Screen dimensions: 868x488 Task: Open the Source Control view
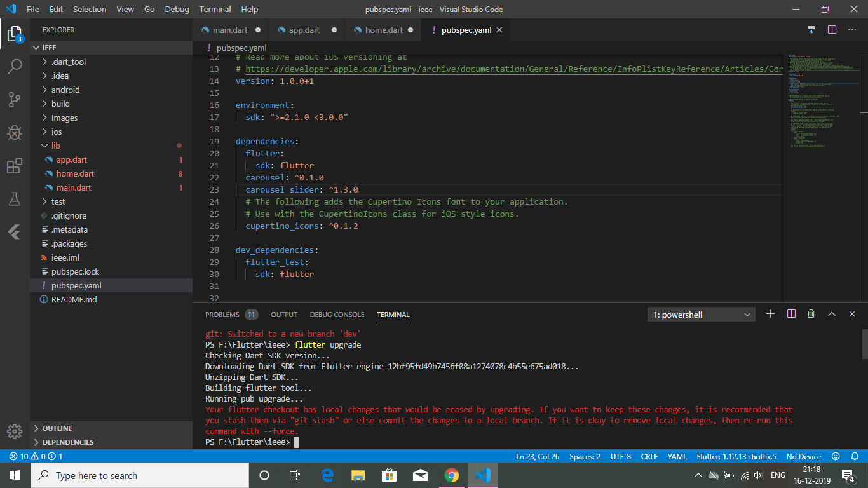point(15,100)
